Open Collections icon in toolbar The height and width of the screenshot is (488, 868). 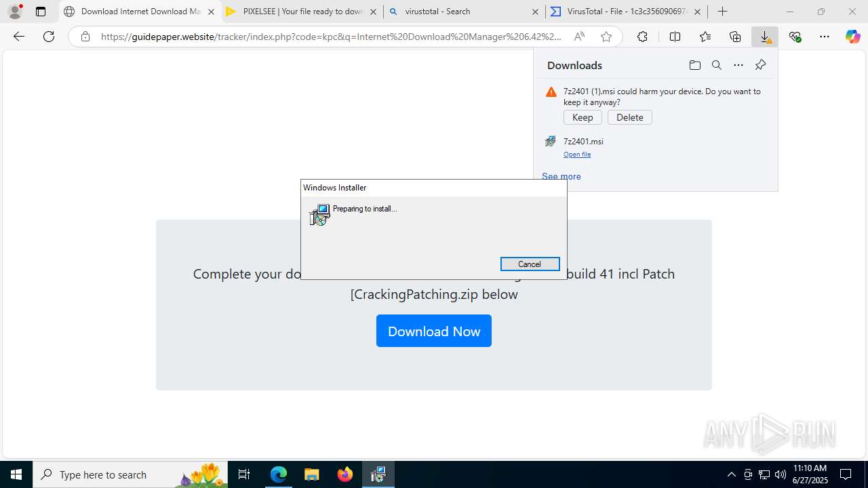coord(735,37)
